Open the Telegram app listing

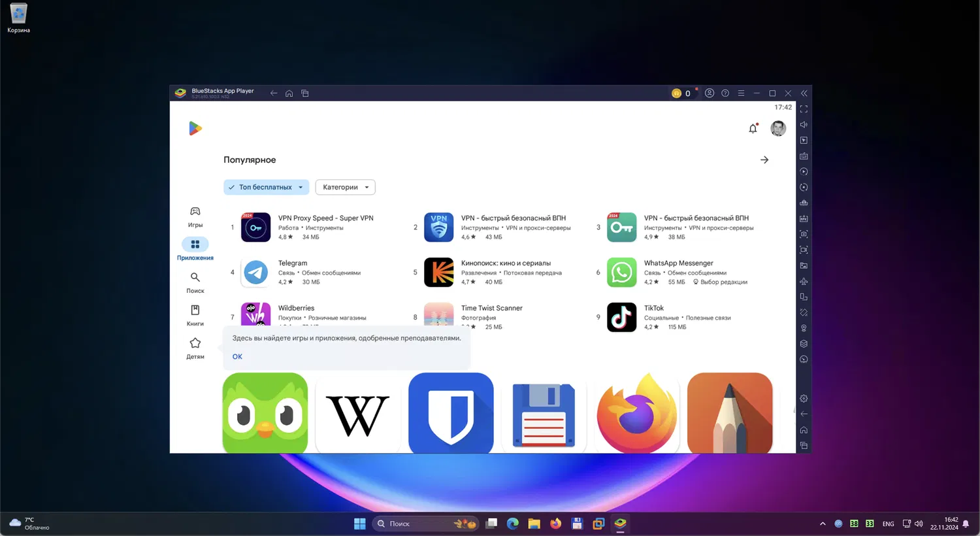pos(292,263)
